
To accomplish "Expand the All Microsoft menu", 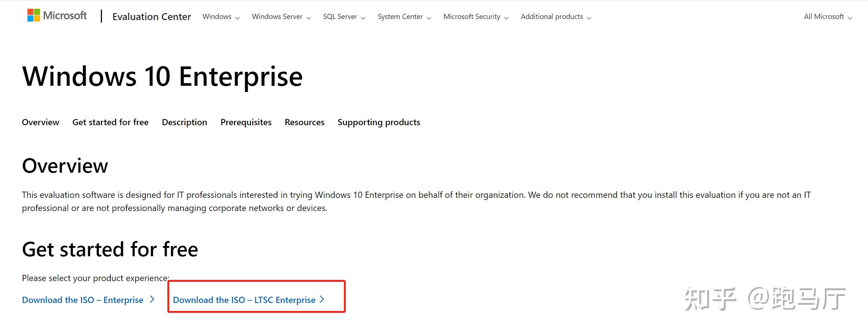I will 828,17.
